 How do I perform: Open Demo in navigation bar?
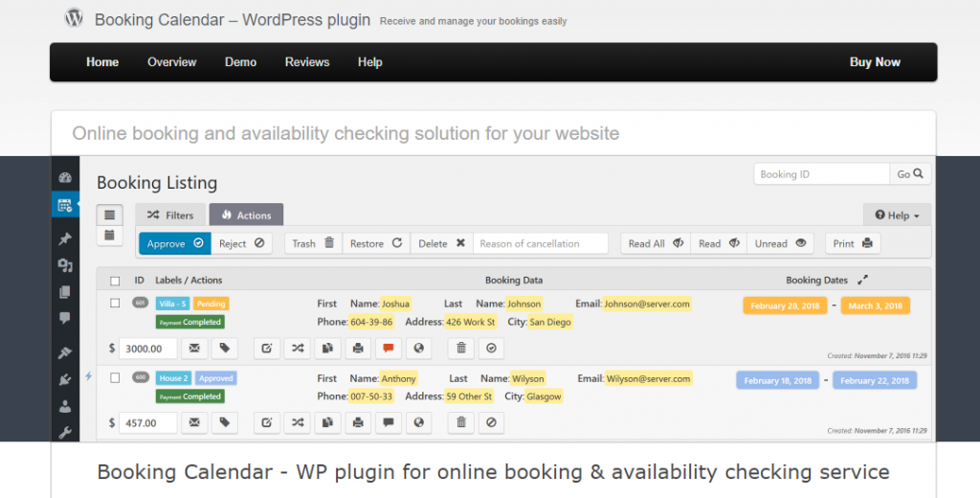240,62
